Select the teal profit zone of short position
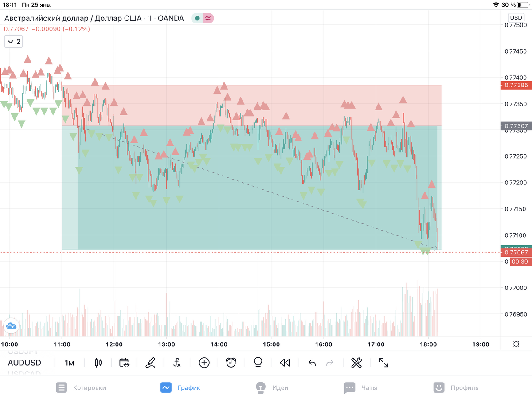Screen dimensions: 532x399 tap(251, 188)
